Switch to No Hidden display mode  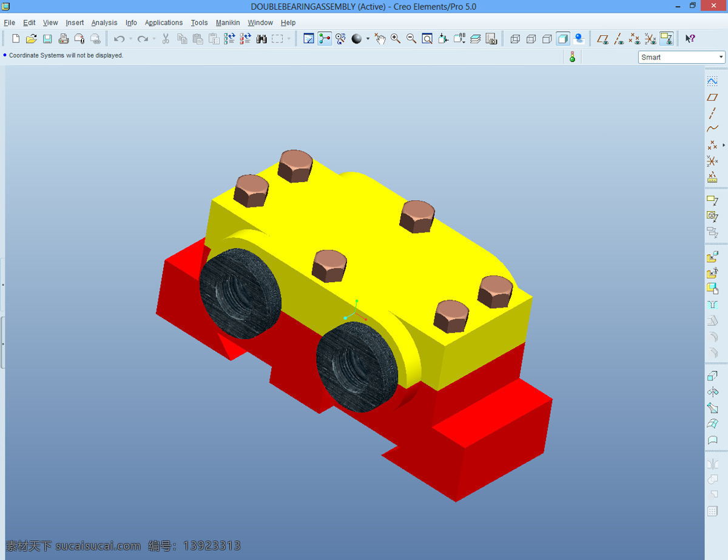547,39
